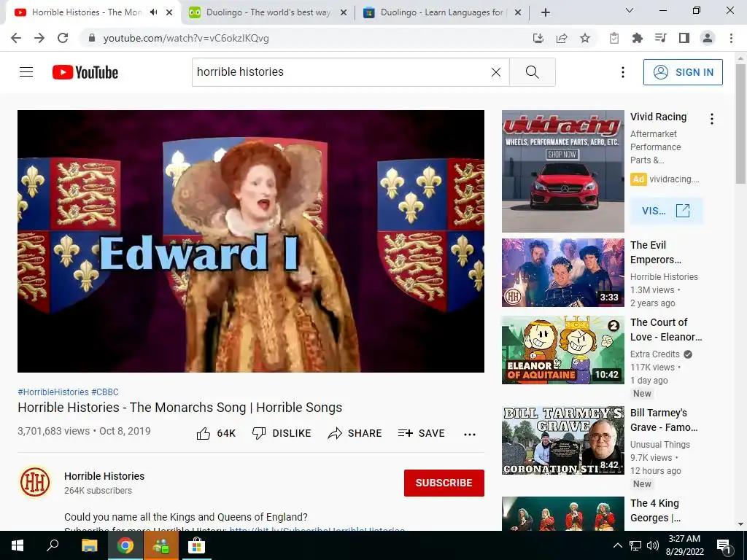The height and width of the screenshot is (560, 747).
Task: Open Microsoft Store from taskbar
Action: click(x=196, y=545)
